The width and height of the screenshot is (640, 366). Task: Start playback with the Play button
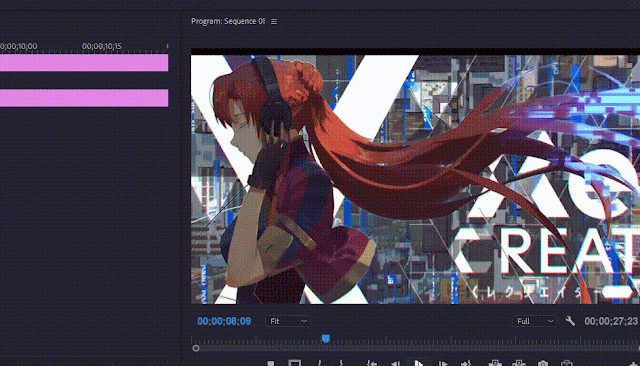419,363
